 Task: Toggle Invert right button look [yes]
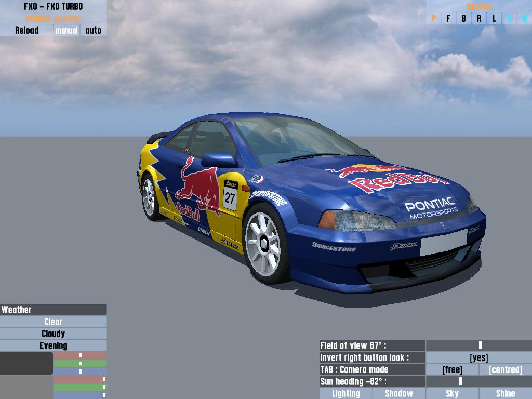pyautogui.click(x=478, y=357)
